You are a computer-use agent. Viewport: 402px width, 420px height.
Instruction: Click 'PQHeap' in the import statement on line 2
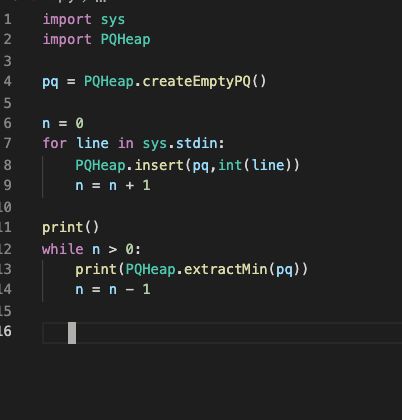click(x=125, y=40)
